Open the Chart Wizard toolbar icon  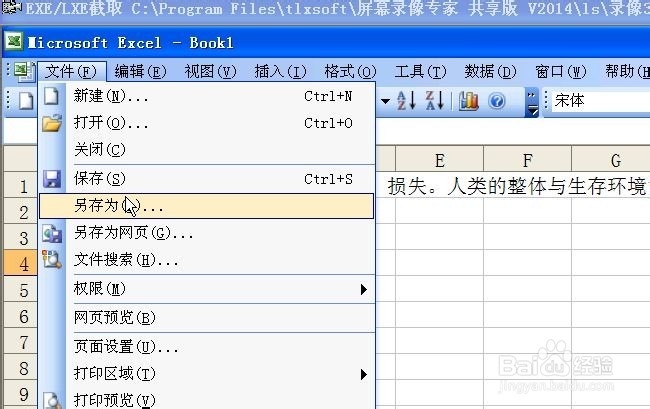(469, 101)
